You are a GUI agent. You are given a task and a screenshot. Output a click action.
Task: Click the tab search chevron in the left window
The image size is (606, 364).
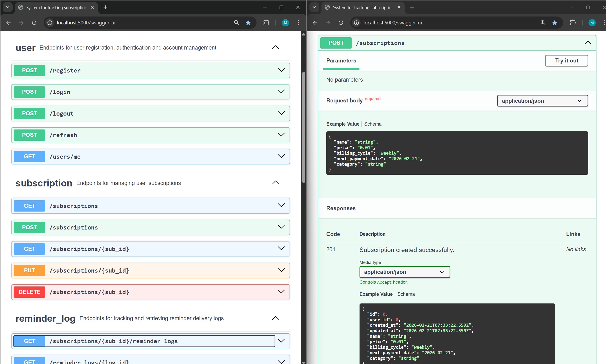tap(7, 7)
